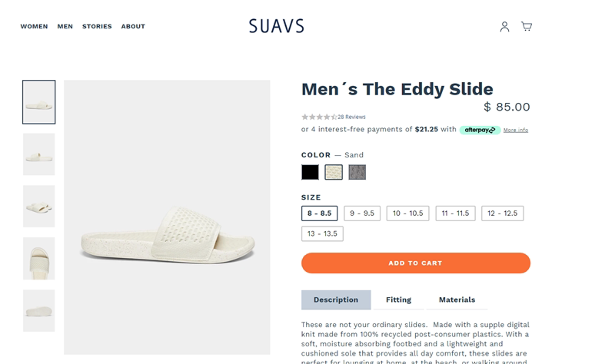The width and height of the screenshot is (615, 364).
Task: Select size 10 - 10.5
Action: tap(407, 213)
